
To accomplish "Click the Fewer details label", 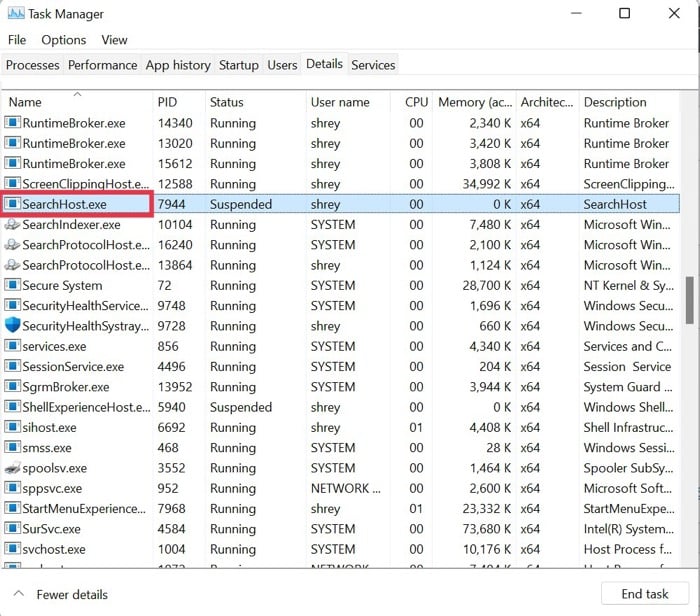I will [72, 594].
